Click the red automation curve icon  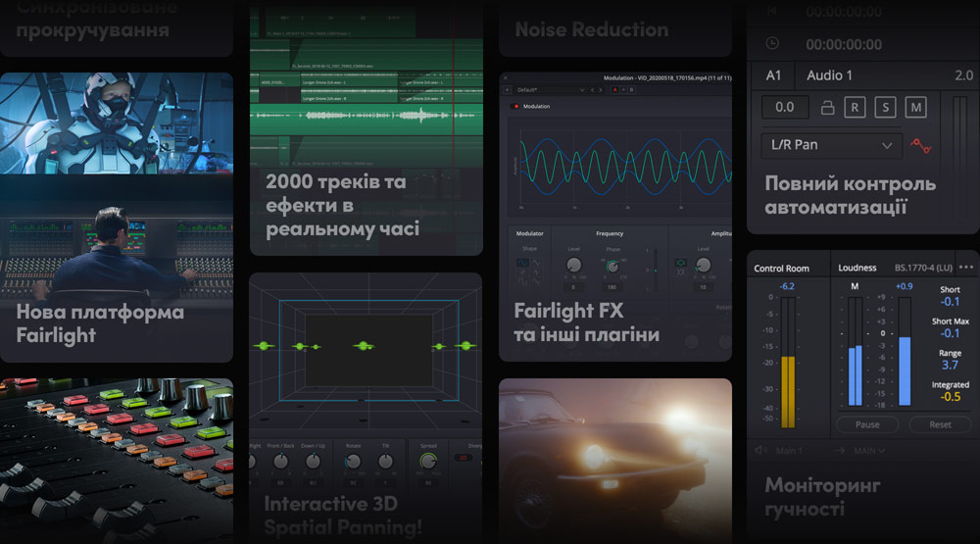pyautogui.click(x=919, y=145)
